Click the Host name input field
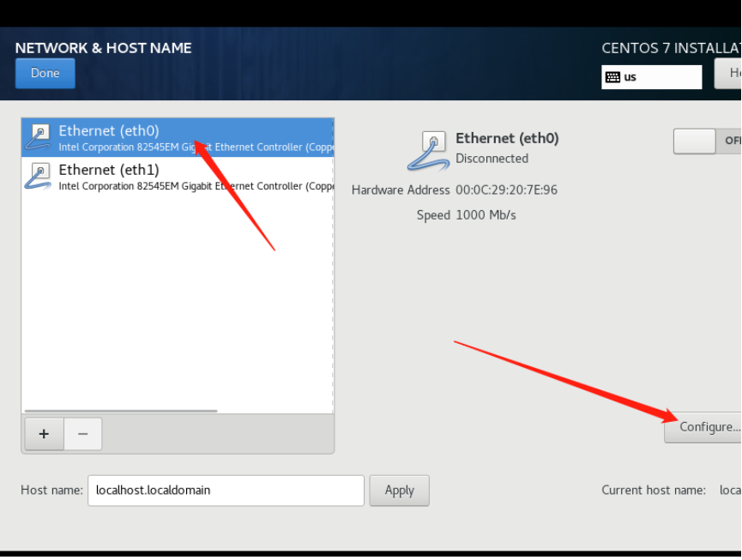This screenshot has height=560, width=742. coord(226,491)
